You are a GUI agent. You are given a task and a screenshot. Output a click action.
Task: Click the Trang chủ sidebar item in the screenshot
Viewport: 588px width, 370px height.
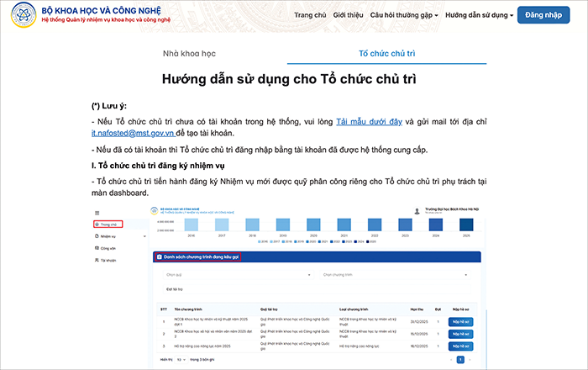[x=108, y=225]
